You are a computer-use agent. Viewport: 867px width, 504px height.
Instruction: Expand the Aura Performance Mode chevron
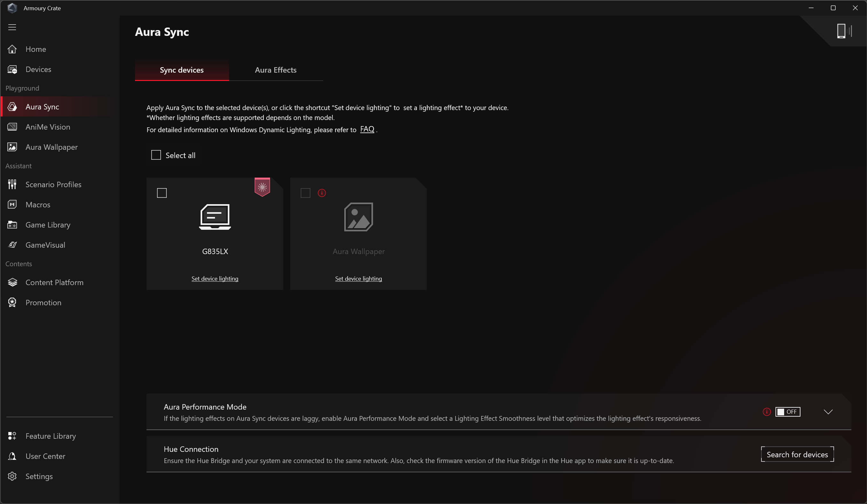point(828,412)
